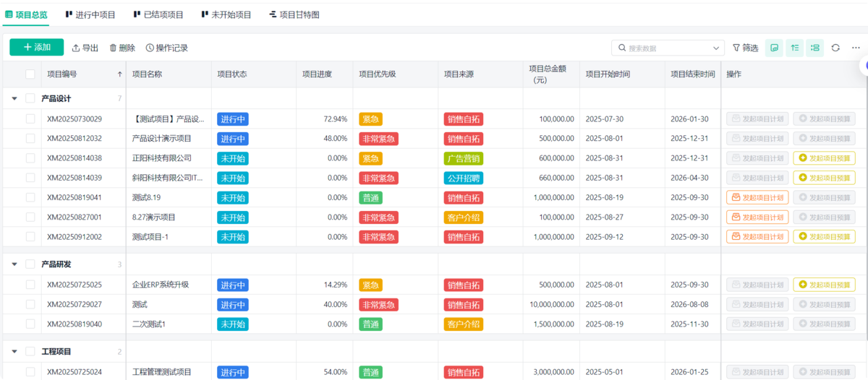
Task: Click the refresh icon in the toolbar
Action: pos(835,48)
